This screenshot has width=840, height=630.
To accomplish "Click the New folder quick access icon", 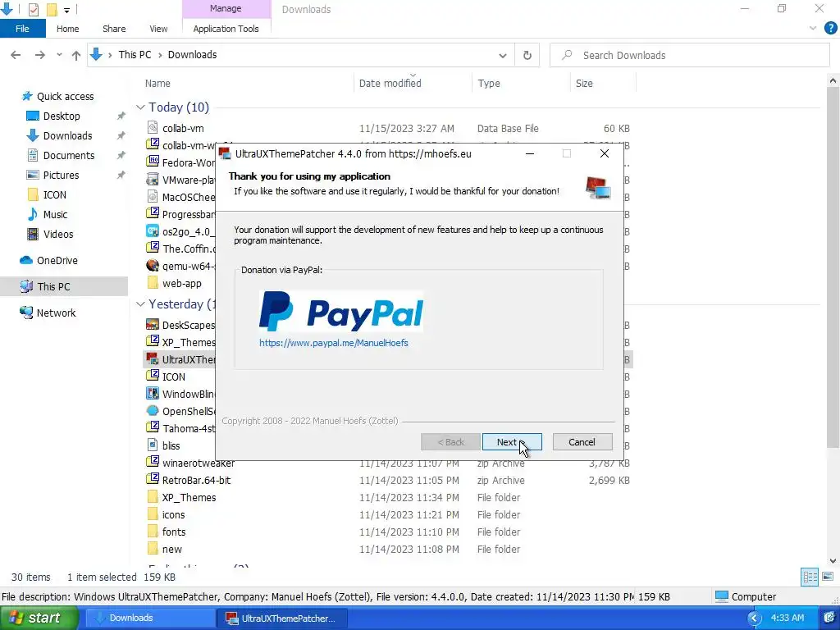I will pos(52,9).
